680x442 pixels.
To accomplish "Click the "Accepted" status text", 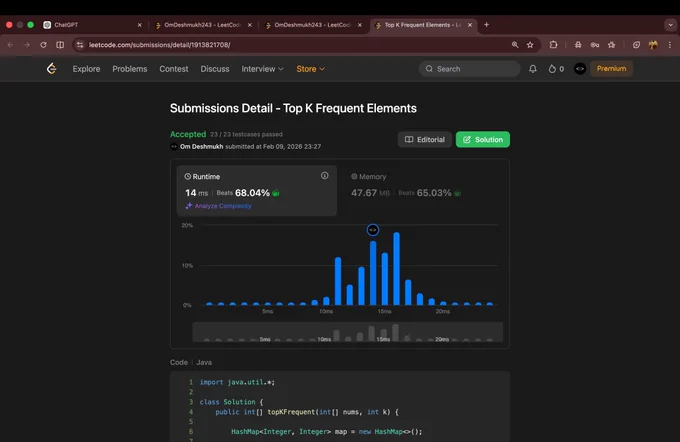I will (188, 134).
